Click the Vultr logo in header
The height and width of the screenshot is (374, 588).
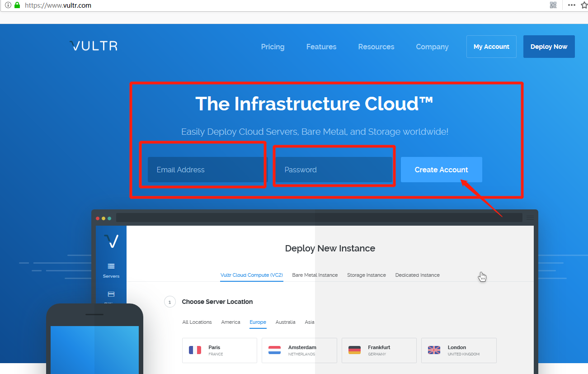(94, 46)
